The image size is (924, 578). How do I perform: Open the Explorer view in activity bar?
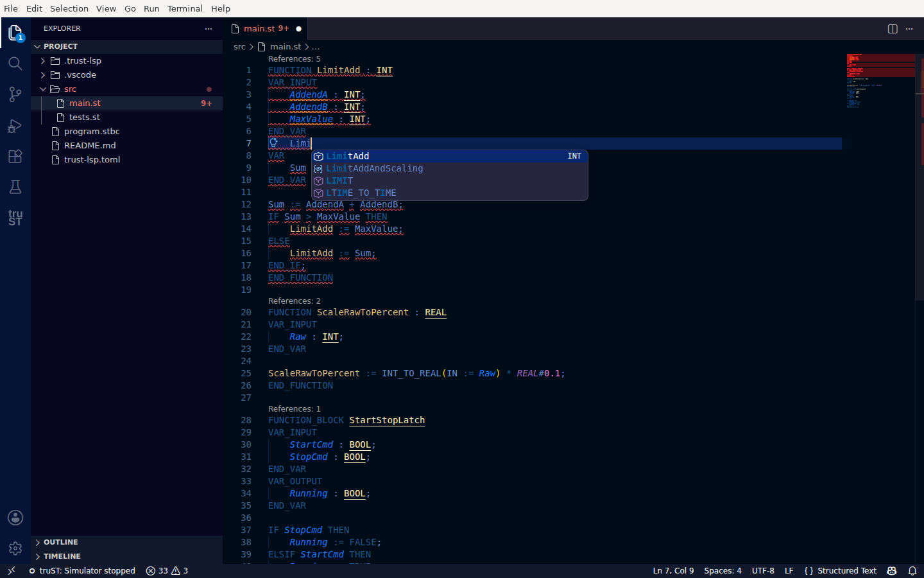click(x=15, y=32)
